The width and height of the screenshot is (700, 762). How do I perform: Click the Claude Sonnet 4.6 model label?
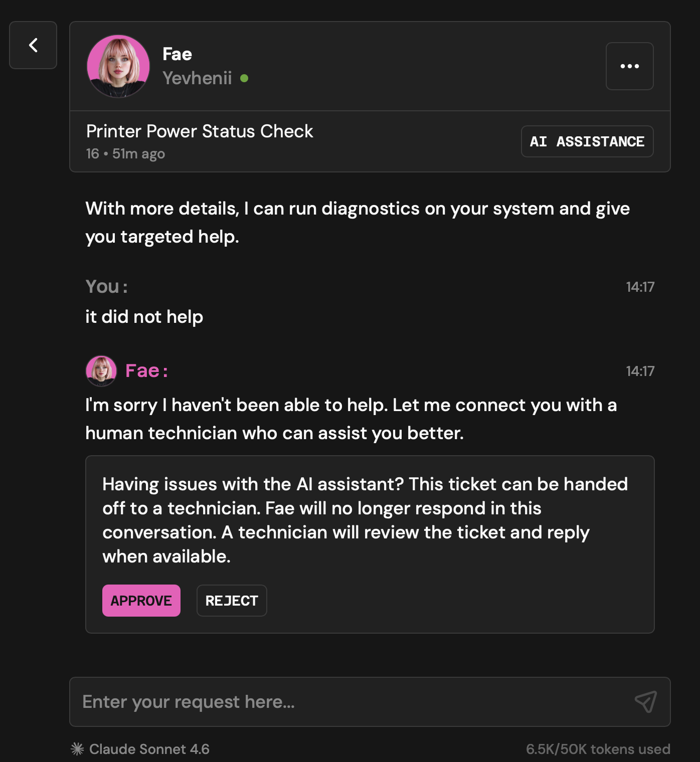149,749
